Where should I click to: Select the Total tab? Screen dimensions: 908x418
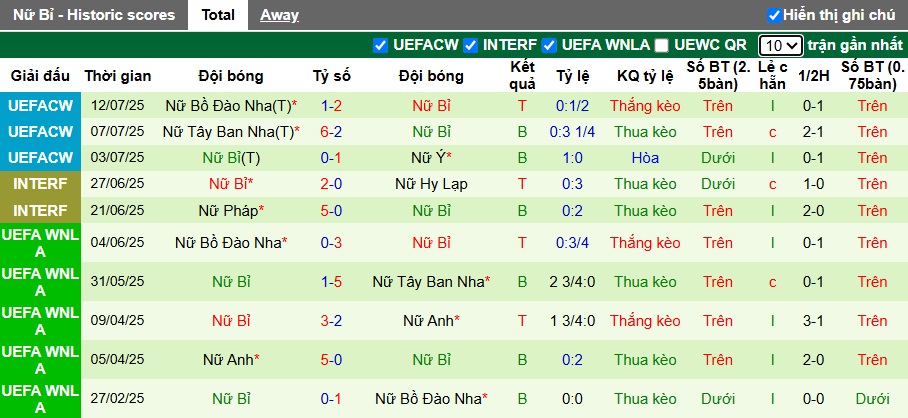coord(217,15)
